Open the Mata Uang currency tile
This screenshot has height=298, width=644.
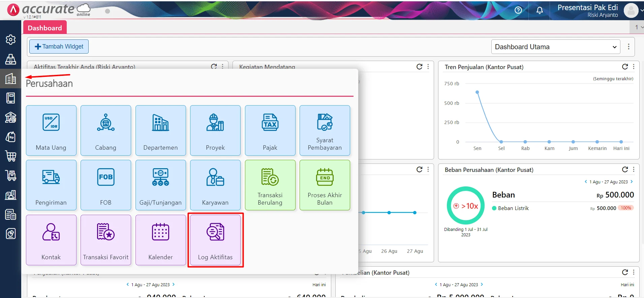point(51,130)
